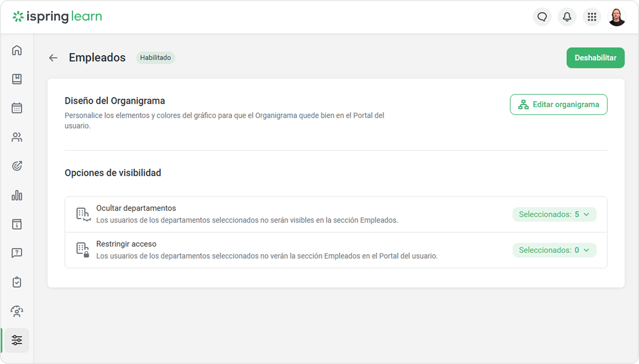Expand Ocultar departamentos Seleccionados: 5 dropdown
Screen dimensions: 639x364
554,215
